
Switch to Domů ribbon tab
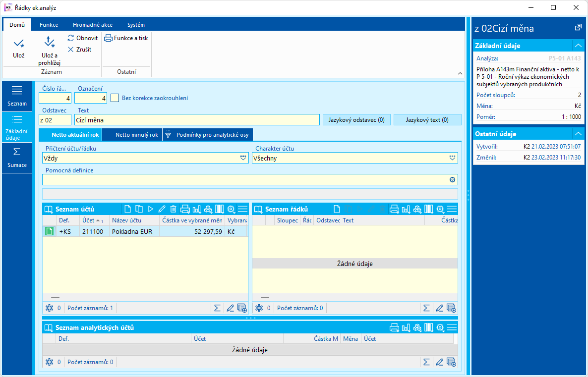coord(17,25)
